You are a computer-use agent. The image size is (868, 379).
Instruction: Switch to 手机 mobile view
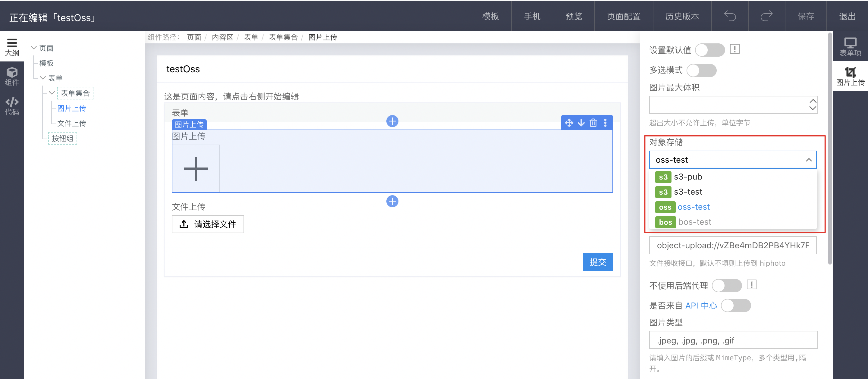[x=532, y=16]
